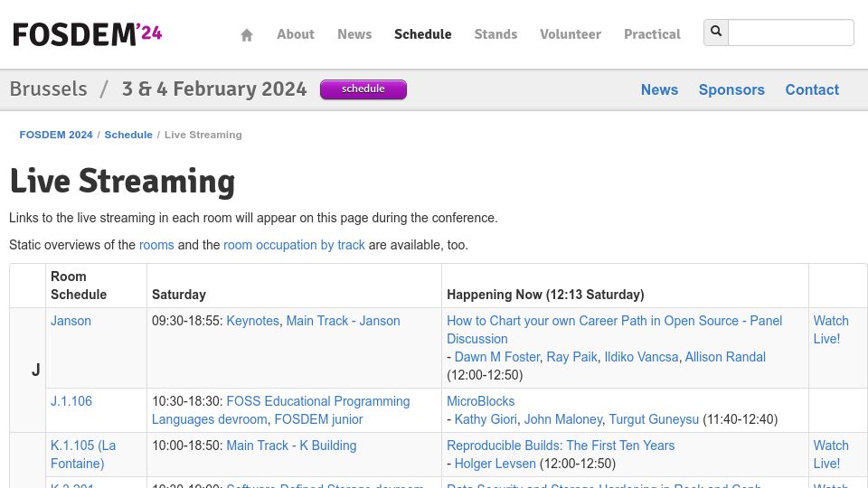Open speaker Kathy Giori
This screenshot has height=488, width=868.
click(486, 419)
